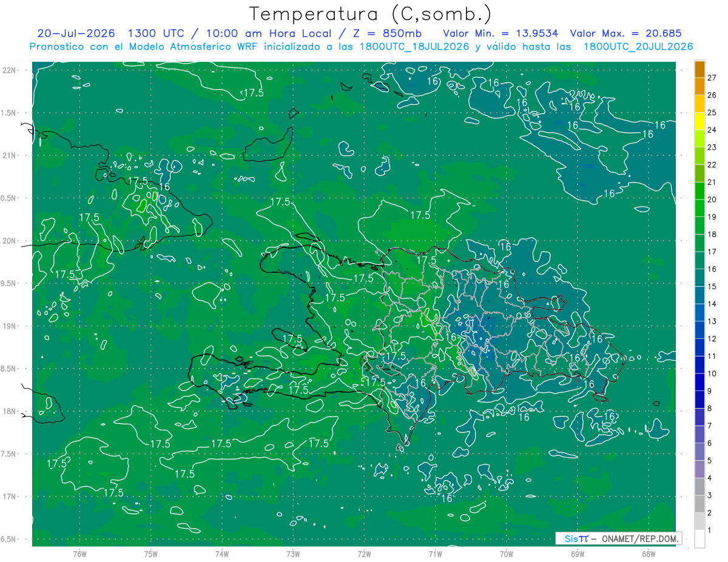Click the valid-until stamp "1800UTC_20JUL2026"

[x=638, y=47]
